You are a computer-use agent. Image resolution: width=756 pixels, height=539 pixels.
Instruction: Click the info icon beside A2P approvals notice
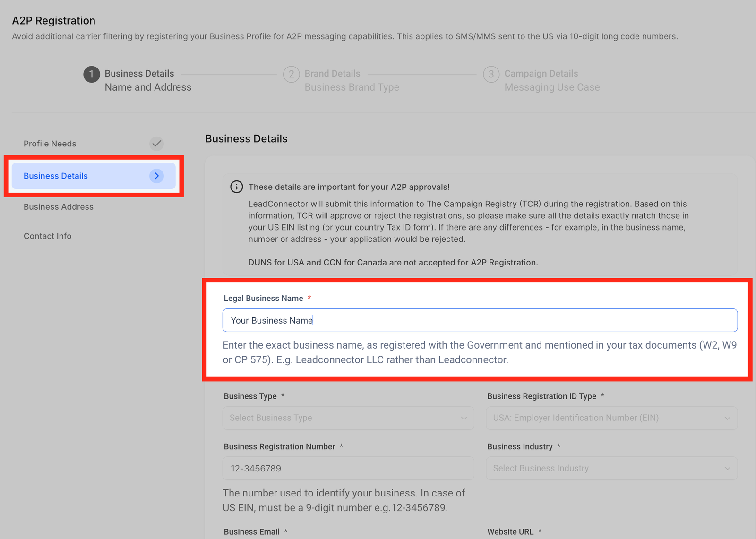236,187
